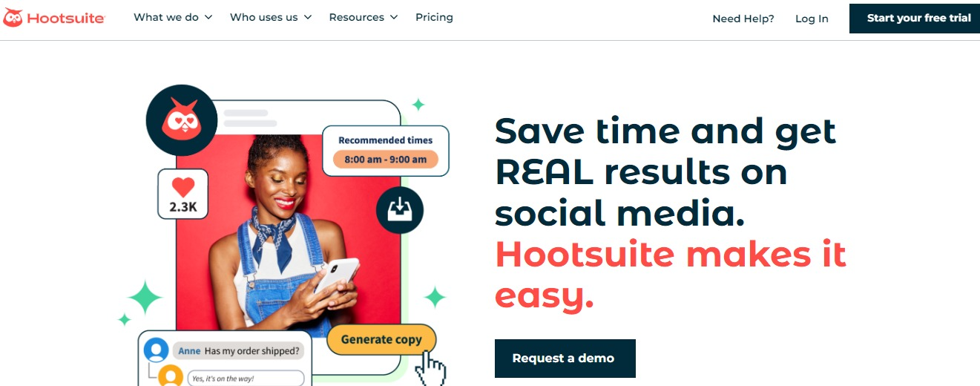Expand the What we do chevron
This screenshot has width=980, height=386.
(208, 17)
